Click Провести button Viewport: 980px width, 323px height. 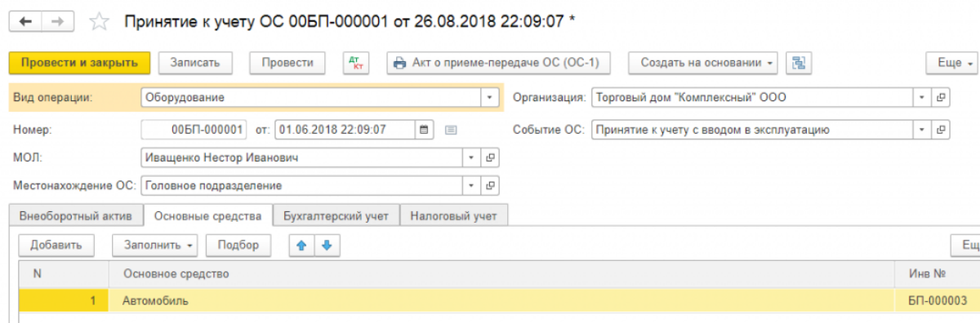click(287, 63)
